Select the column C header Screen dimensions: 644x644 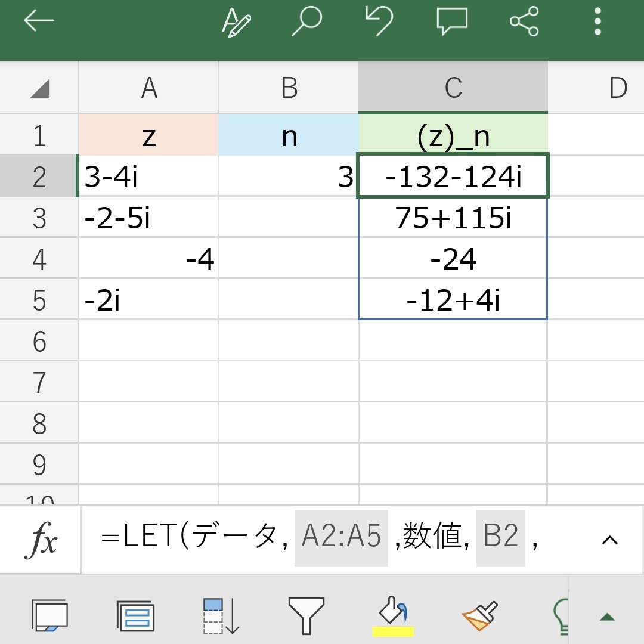[x=453, y=88]
